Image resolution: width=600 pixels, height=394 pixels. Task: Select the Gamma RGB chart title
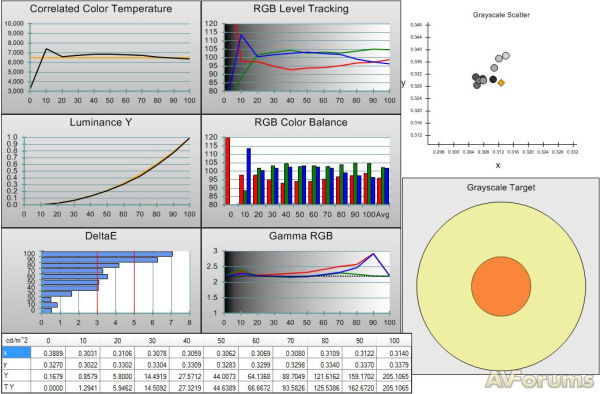point(301,236)
